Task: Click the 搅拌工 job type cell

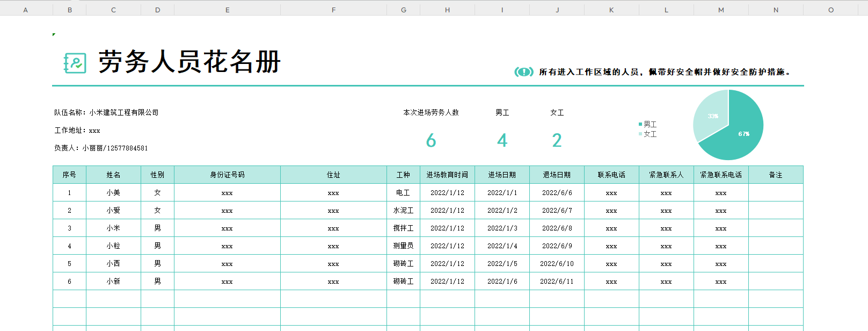Action: click(403, 228)
